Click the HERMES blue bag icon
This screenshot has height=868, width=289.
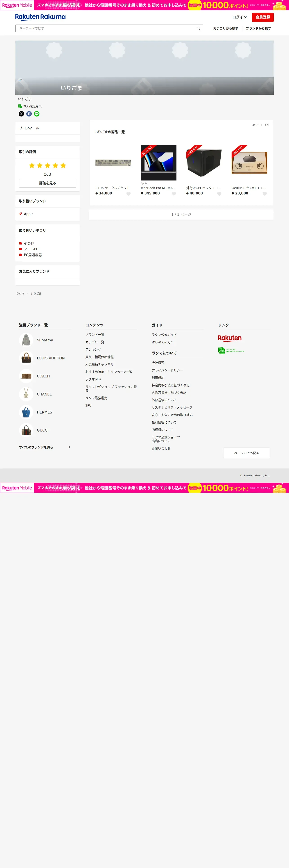click(26, 412)
